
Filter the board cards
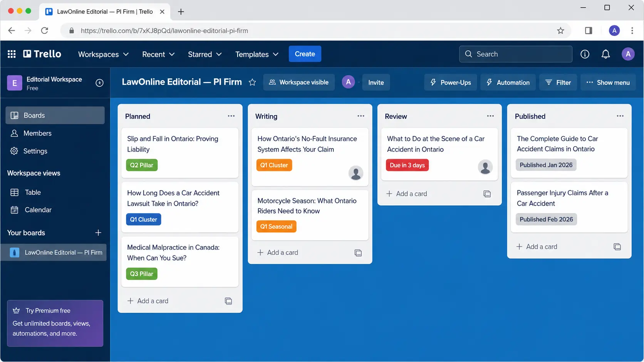coord(558,82)
